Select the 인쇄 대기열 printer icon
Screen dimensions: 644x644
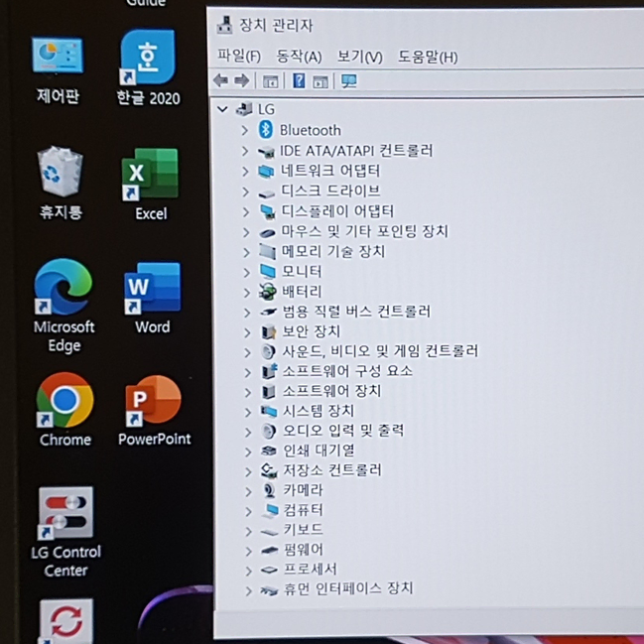[x=269, y=451]
